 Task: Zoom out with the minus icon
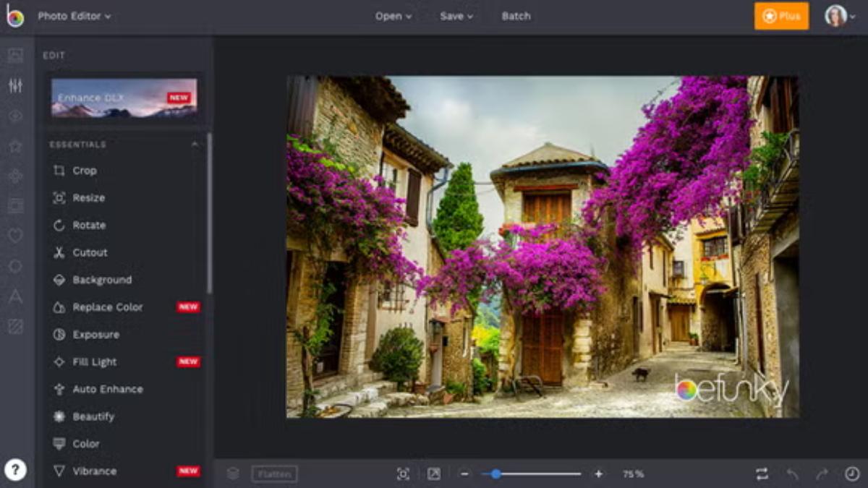tap(464, 474)
